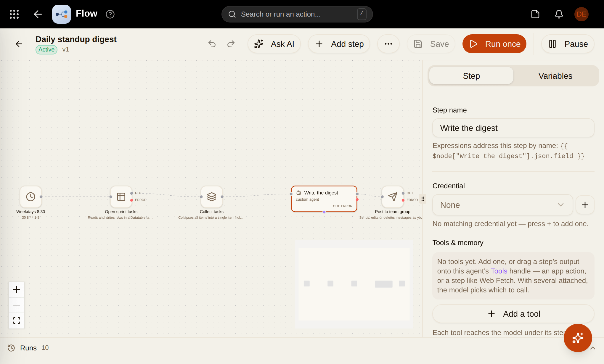This screenshot has height=364, width=604.
Task: Add a new credential with plus
Action: click(x=585, y=205)
